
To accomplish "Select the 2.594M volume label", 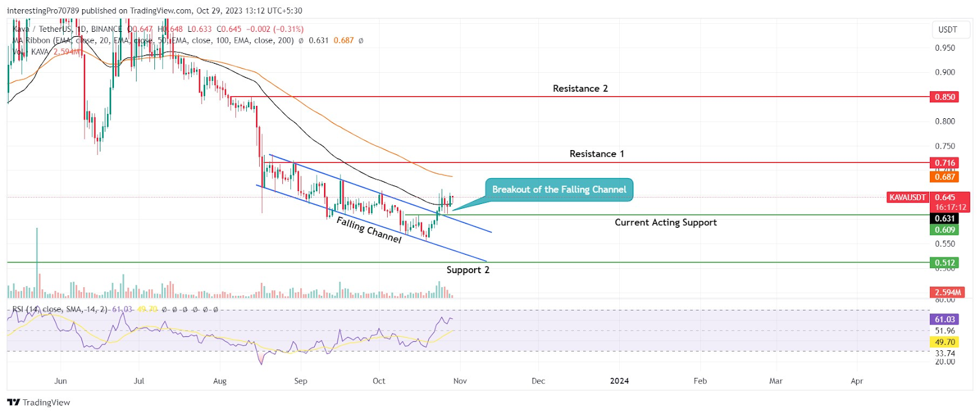I will (947, 292).
